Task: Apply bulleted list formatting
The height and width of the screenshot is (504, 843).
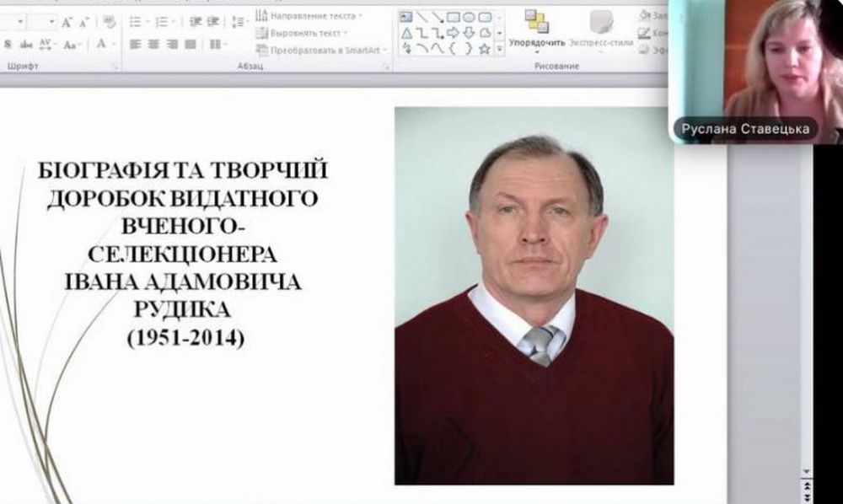Action: point(136,22)
